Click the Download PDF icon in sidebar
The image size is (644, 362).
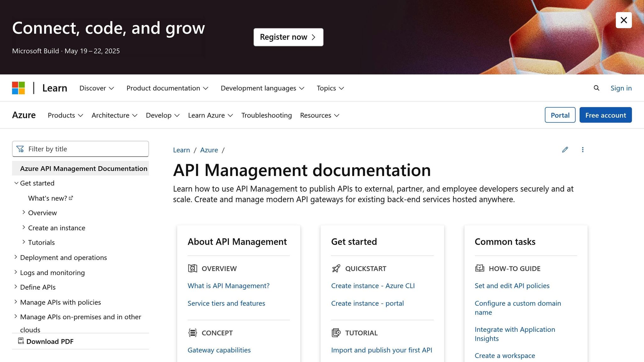coord(21,341)
